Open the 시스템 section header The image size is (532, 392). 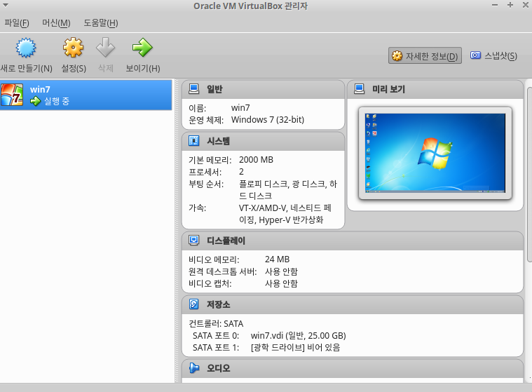point(264,141)
